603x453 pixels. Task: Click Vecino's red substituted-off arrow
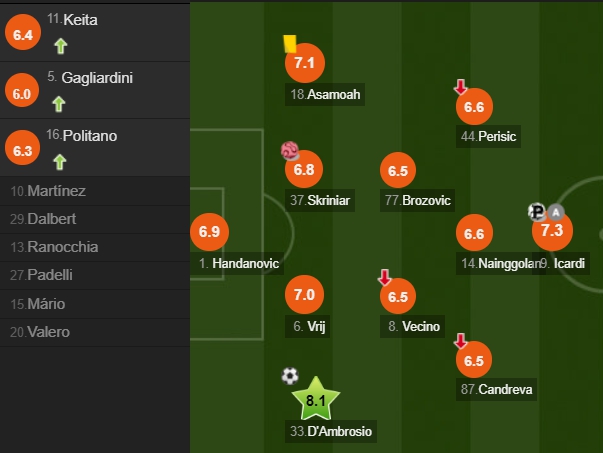(385, 277)
